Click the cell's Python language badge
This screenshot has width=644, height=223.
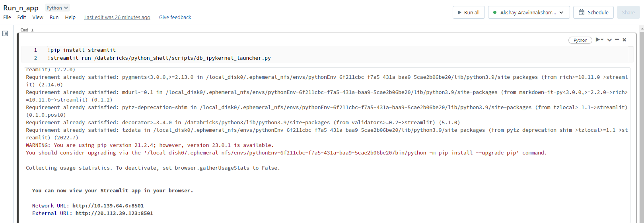[580, 40]
